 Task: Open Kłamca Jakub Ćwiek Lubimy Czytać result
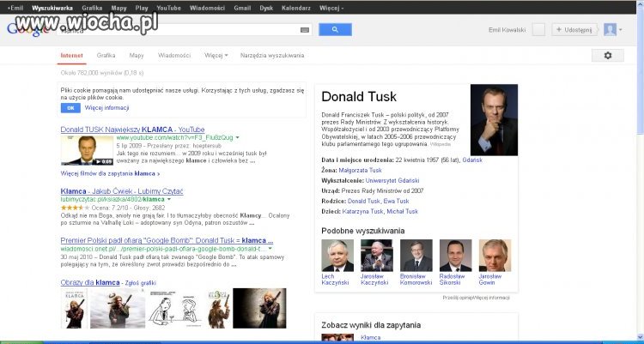point(122,191)
